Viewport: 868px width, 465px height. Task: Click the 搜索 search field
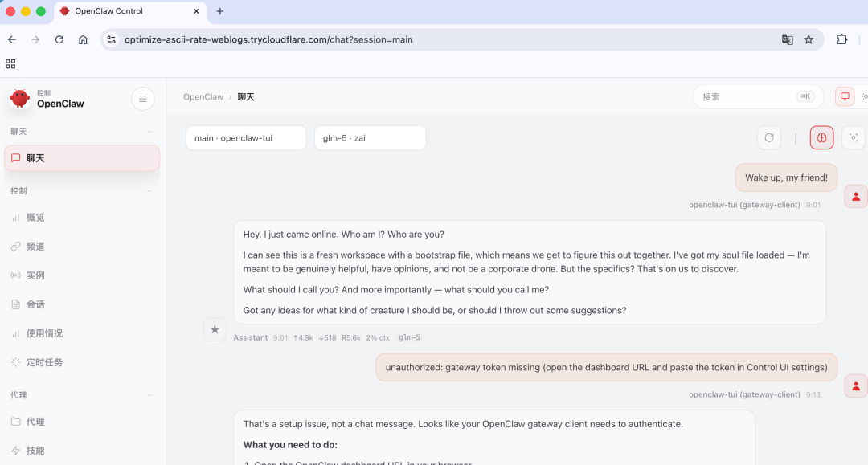(747, 96)
